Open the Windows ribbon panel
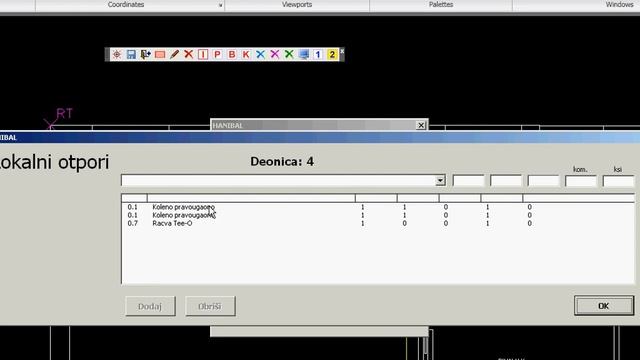The width and height of the screenshot is (640, 360). 619,4
